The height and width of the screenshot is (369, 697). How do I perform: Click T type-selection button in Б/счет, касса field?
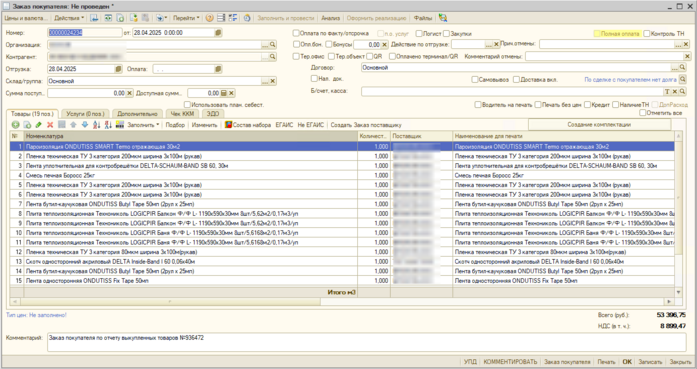point(667,91)
